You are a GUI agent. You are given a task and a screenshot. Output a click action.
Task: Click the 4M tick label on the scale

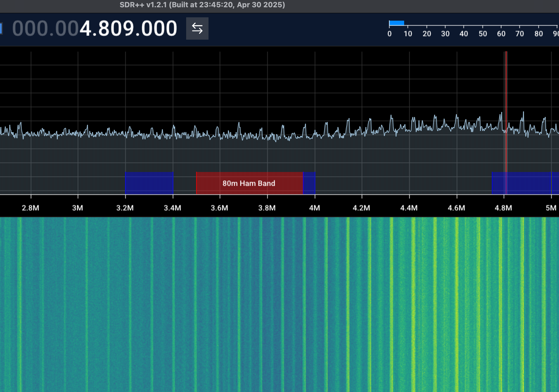314,208
